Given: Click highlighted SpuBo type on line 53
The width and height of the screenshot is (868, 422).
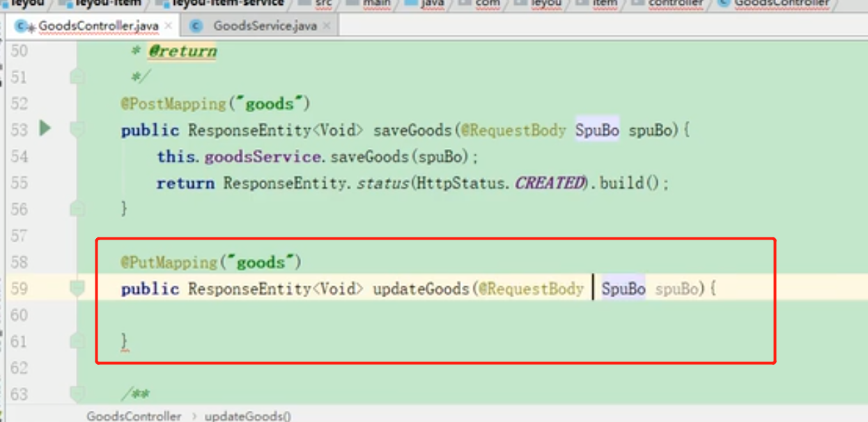Looking at the screenshot, I should (x=597, y=130).
